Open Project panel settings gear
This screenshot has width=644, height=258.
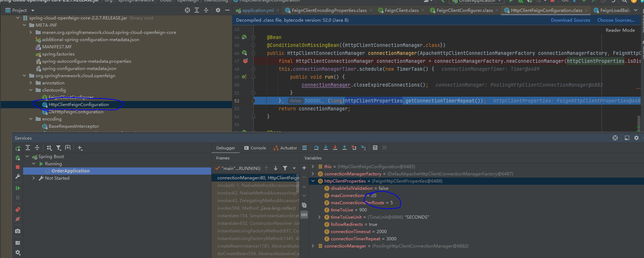pyautogui.click(x=218, y=10)
